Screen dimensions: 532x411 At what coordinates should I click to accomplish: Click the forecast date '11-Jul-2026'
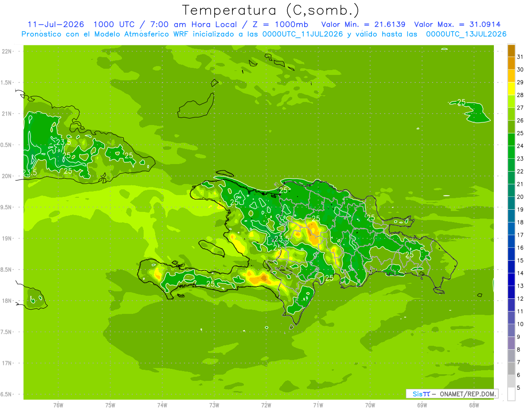pos(56,24)
